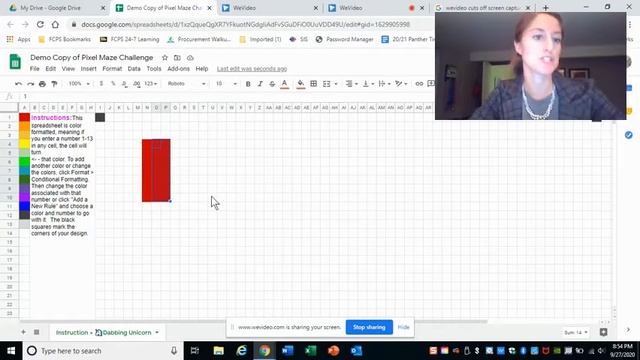640x360 pixels.
Task: Click the browser address bar
Action: pyautogui.click(x=245, y=24)
